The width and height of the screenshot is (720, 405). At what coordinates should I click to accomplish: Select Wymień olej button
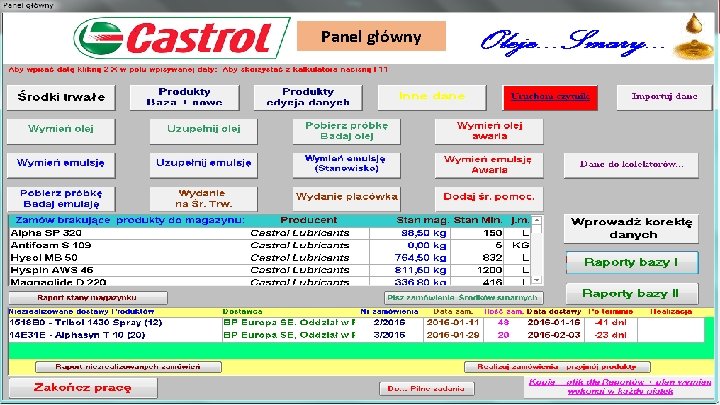click(x=61, y=131)
